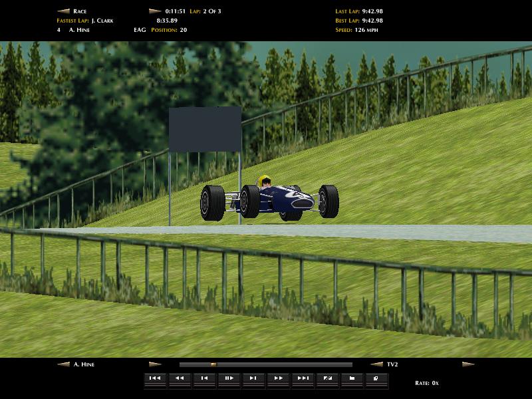Click the replay clip-marking icon
The image size is (532, 399).
[x=327, y=378]
